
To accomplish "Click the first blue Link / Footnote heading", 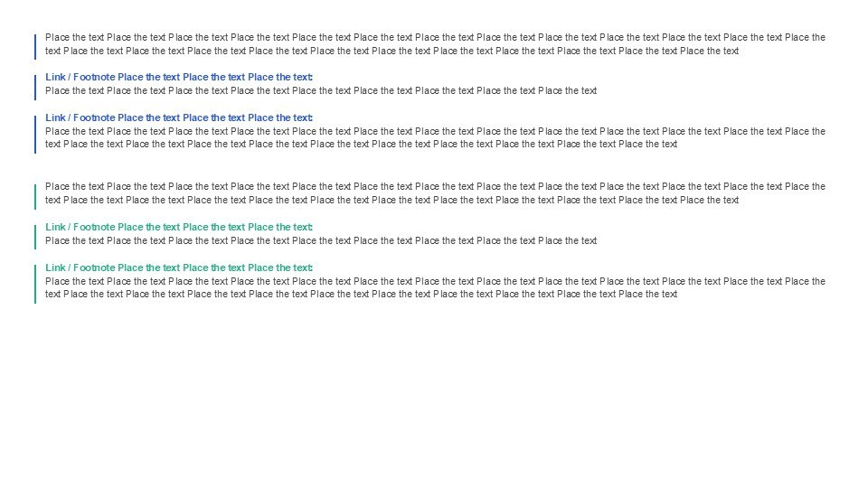I will pos(179,78).
